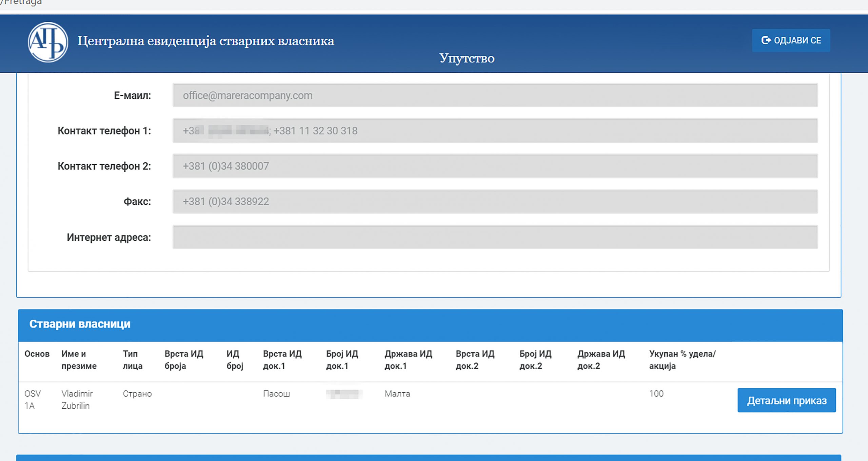Viewport: 868px width, 461px height.
Task: Click the Основ column header
Action: [x=37, y=354]
